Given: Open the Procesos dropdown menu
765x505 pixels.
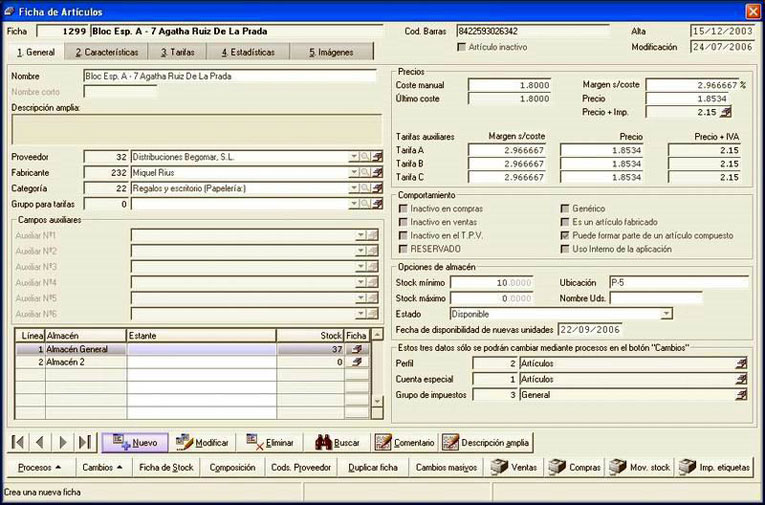Looking at the screenshot, I should [x=40, y=467].
